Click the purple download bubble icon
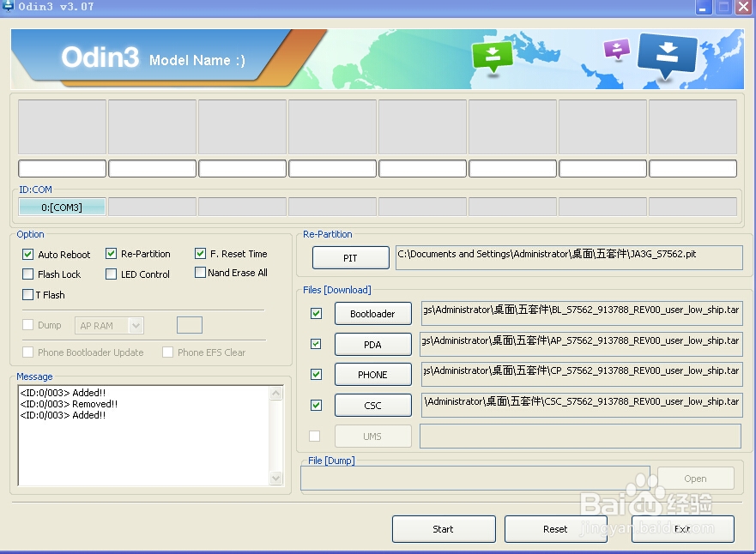The width and height of the screenshot is (756, 554). 617,49
